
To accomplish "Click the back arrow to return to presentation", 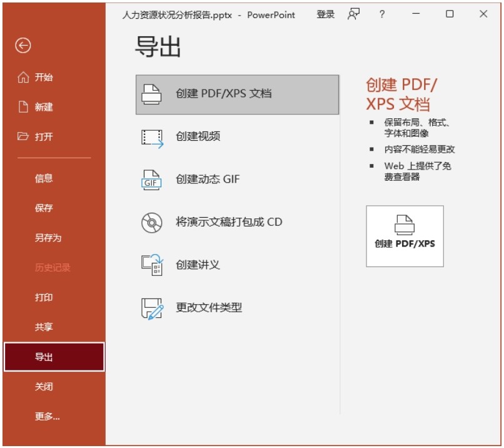I will [x=23, y=45].
